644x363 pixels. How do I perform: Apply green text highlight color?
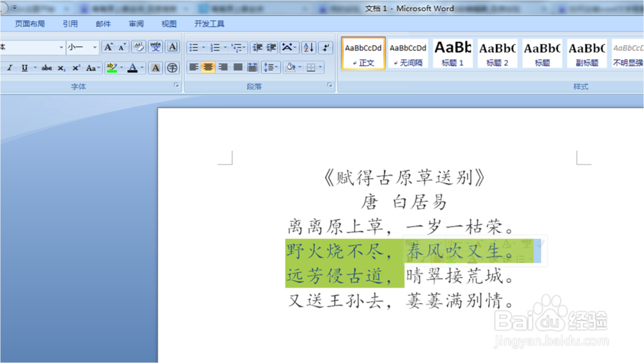111,68
